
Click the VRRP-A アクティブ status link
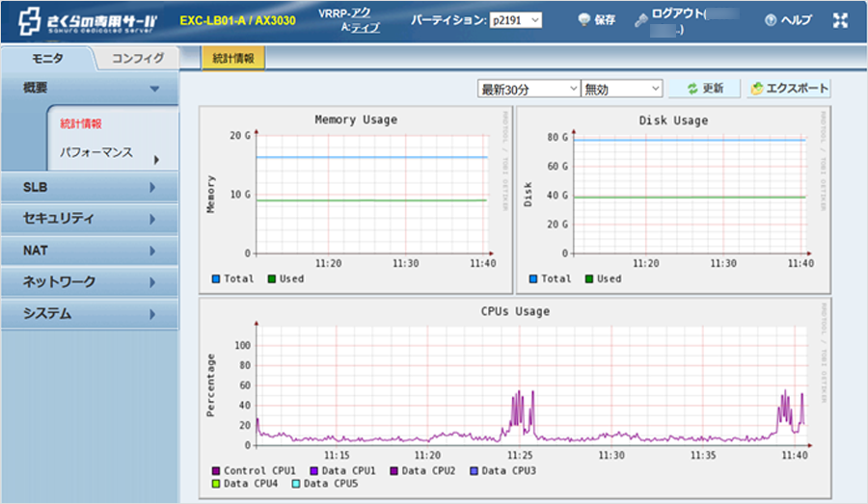(363, 20)
